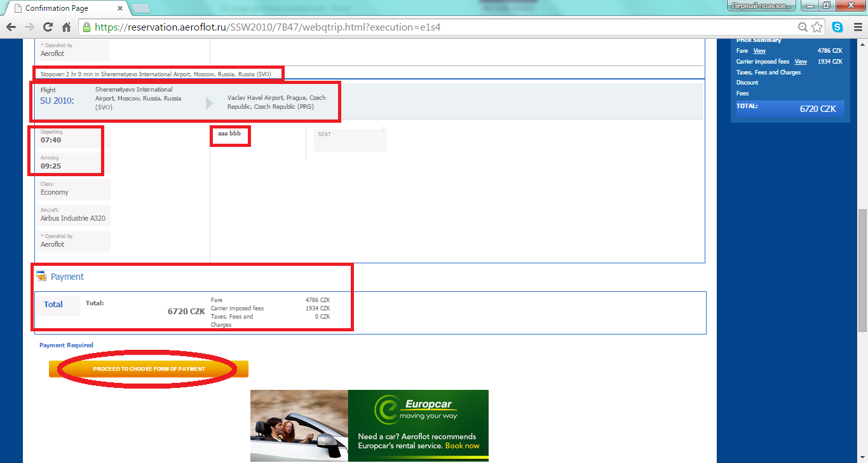Bookmark this page with star icon

pos(817,27)
